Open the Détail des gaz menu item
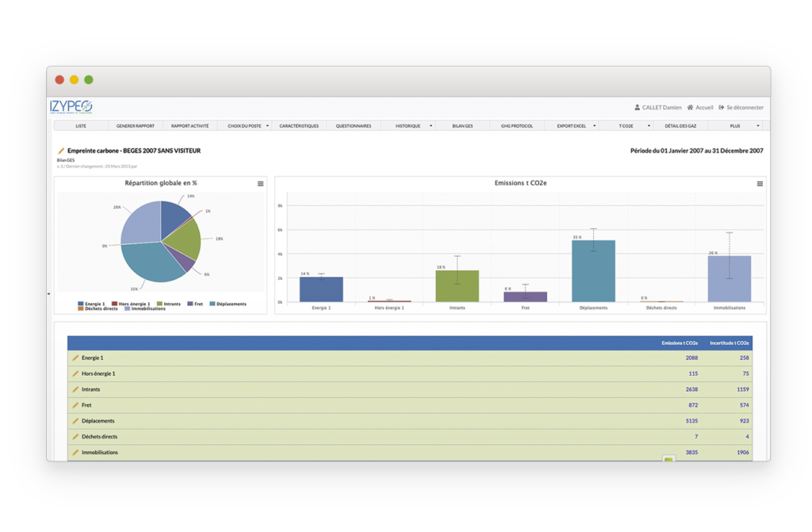This screenshot has width=812, height=532. [680, 126]
